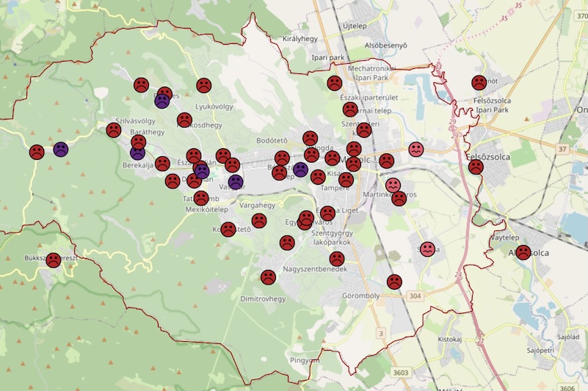Screen dimensions: 588x391
Task: Click the red marker east of Görömböly
Action: [394, 282]
